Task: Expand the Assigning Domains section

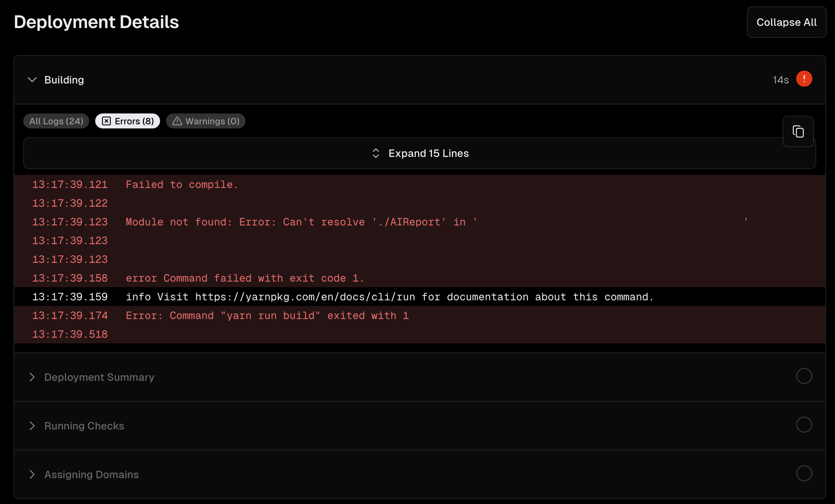Action: coord(420,474)
